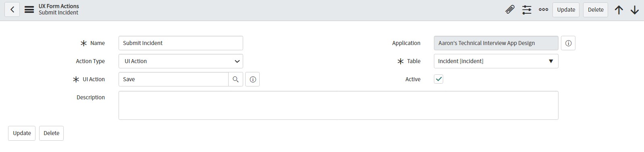Go back using the left chevron

13,10
